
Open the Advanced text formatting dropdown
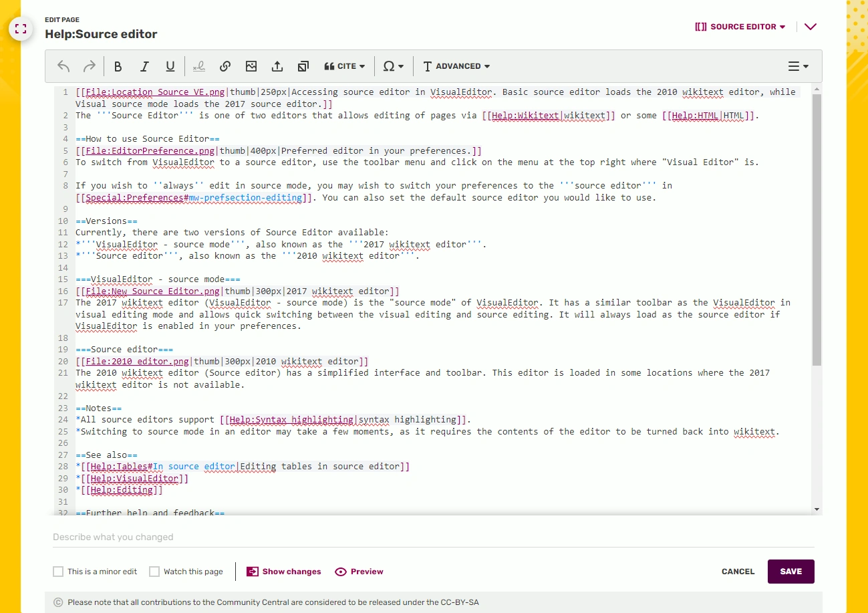pyautogui.click(x=457, y=66)
